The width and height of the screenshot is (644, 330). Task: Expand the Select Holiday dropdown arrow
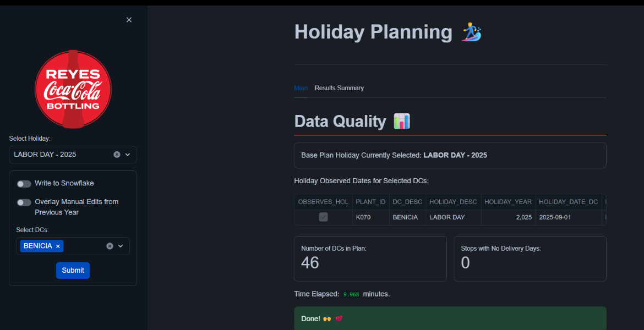(x=128, y=155)
